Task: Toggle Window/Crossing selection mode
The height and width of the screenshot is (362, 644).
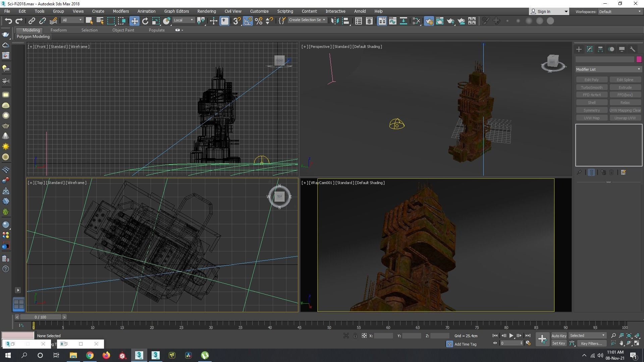Action: [x=121, y=21]
